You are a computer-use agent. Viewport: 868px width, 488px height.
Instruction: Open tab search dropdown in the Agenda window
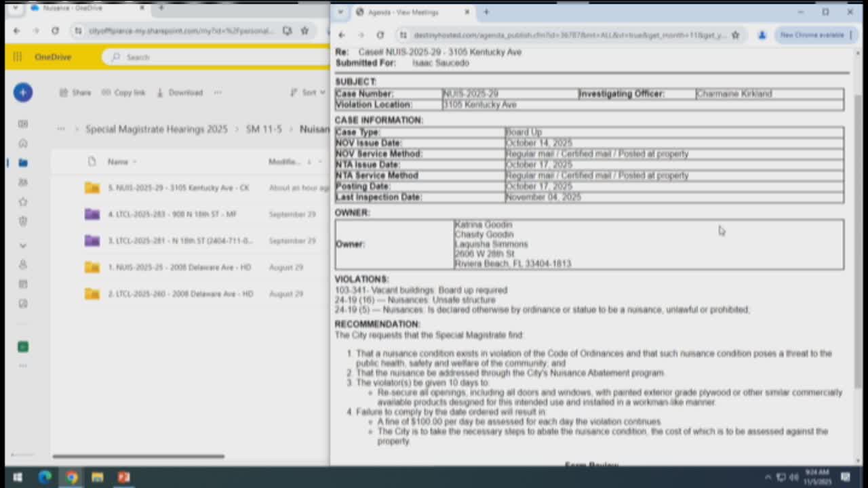click(x=340, y=12)
